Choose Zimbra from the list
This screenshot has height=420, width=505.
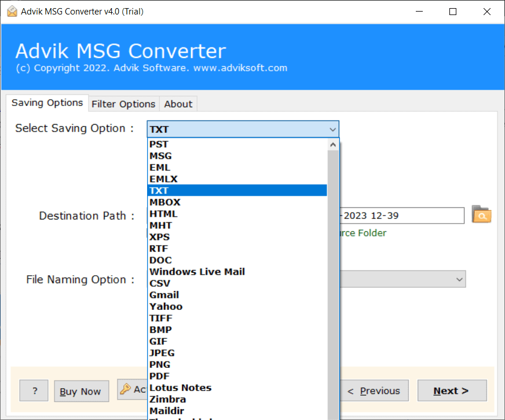coord(237,399)
